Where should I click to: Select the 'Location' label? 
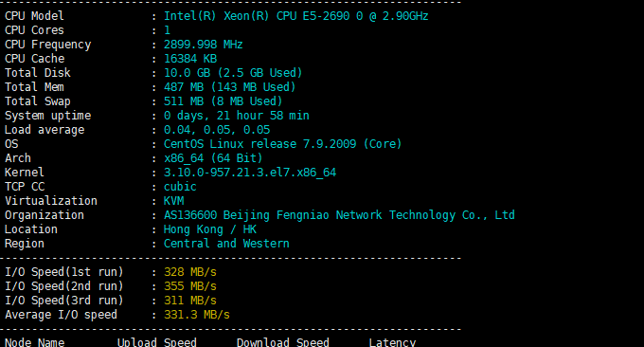click(x=31, y=229)
